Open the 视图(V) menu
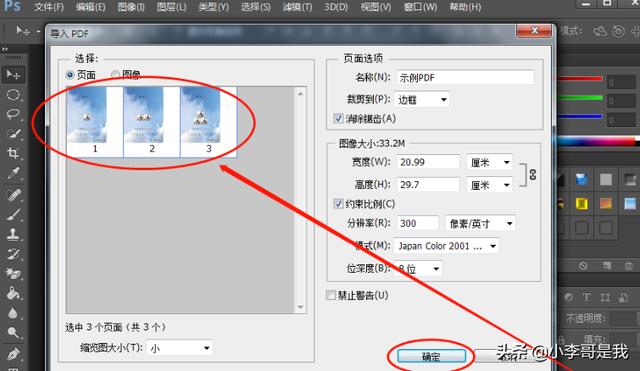The image size is (640, 371). coord(376,7)
